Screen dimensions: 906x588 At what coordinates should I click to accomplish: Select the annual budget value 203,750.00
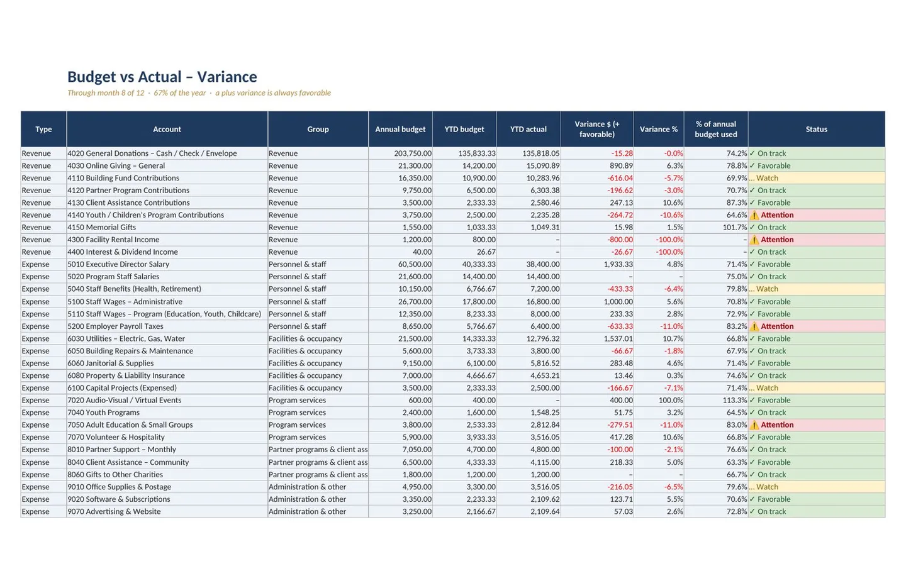pos(400,153)
